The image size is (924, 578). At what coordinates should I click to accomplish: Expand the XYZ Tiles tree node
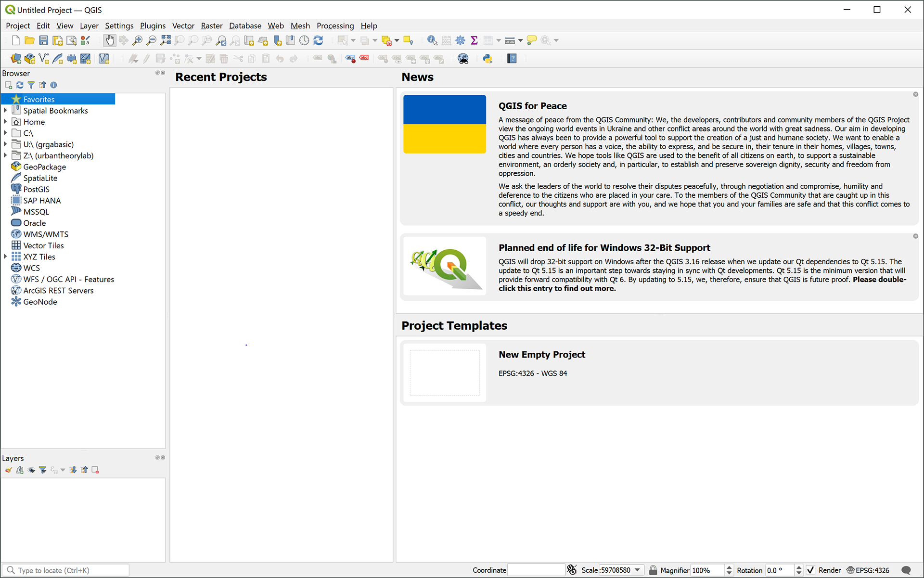pos(5,257)
